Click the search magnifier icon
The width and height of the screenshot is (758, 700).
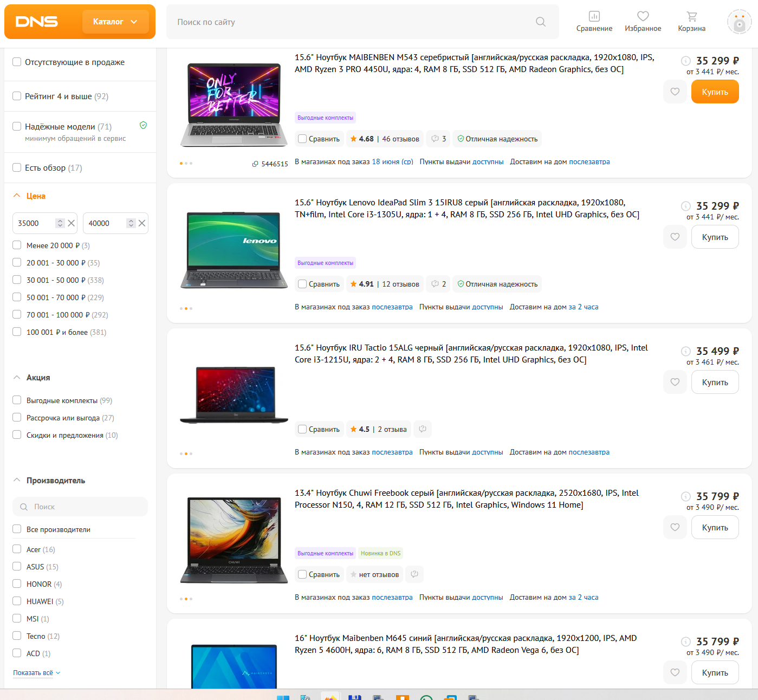[540, 22]
